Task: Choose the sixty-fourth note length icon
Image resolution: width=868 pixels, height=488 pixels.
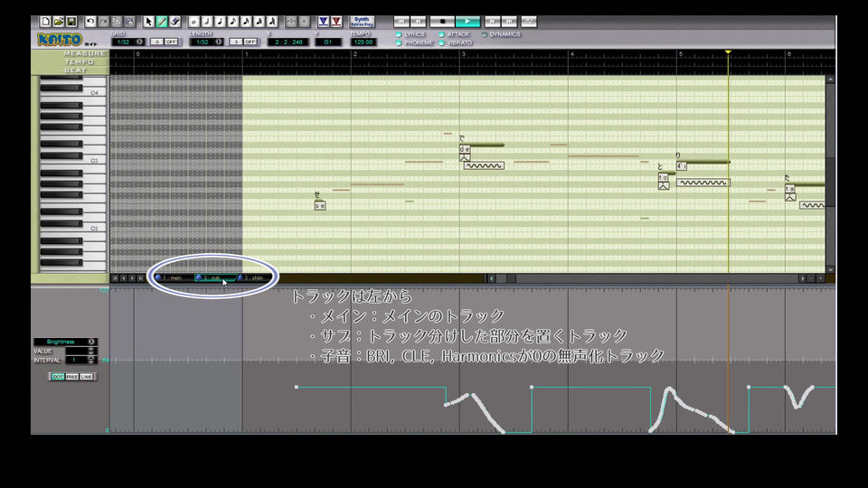Action: 272,22
